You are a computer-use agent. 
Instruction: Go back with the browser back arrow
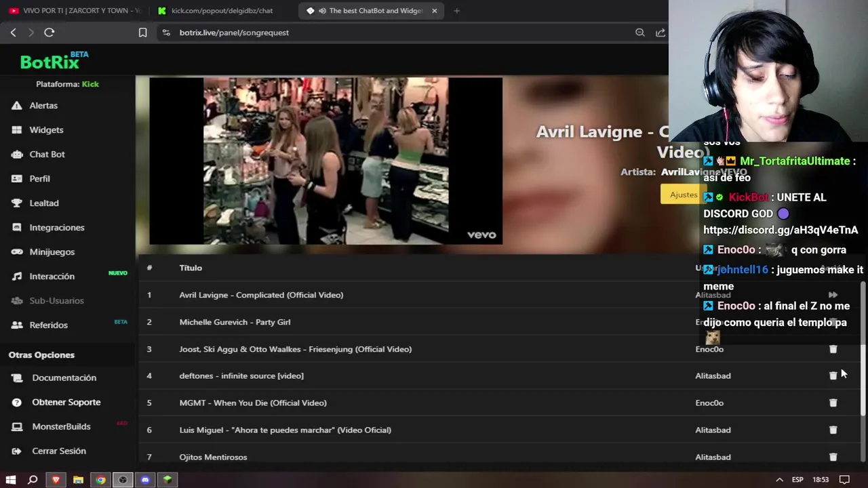coord(13,33)
